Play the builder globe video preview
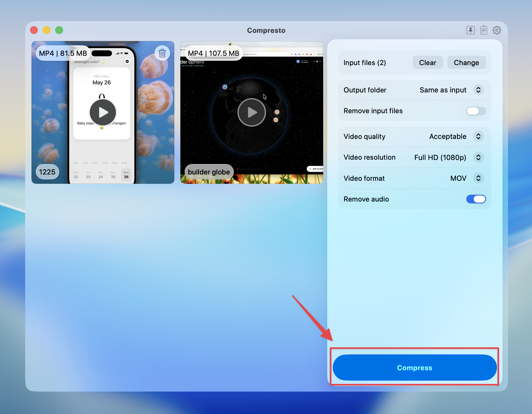The width and height of the screenshot is (532, 414). tap(251, 112)
